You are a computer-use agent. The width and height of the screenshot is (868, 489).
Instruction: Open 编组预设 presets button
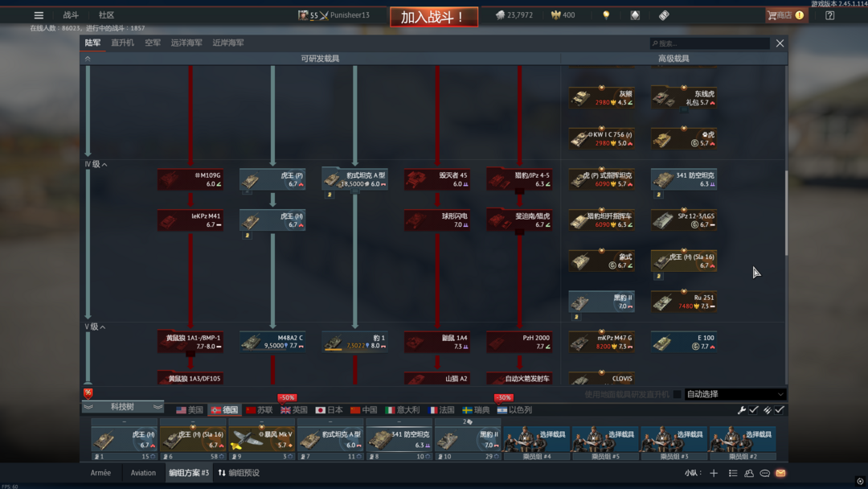pos(239,473)
